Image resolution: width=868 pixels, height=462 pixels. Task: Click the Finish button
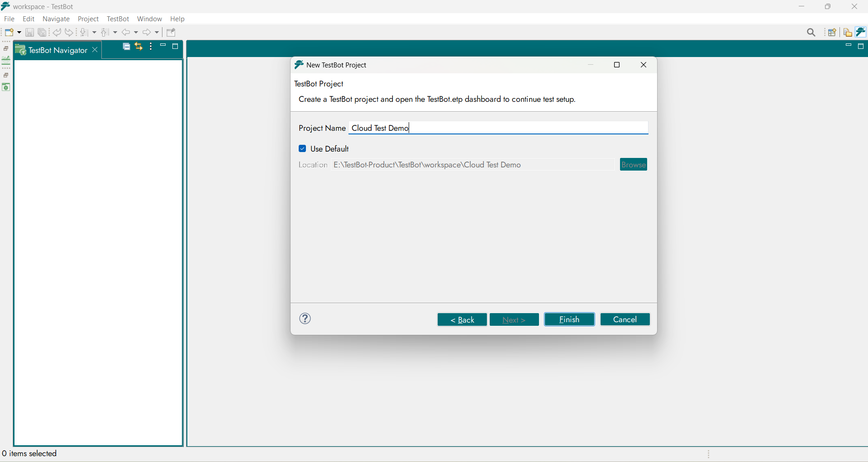pos(569,319)
